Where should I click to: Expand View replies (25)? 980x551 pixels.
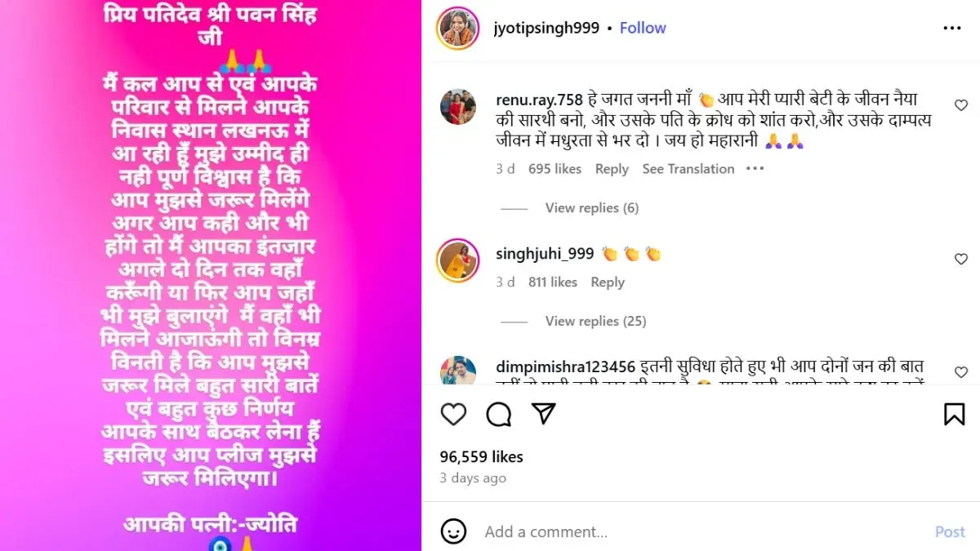595,321
